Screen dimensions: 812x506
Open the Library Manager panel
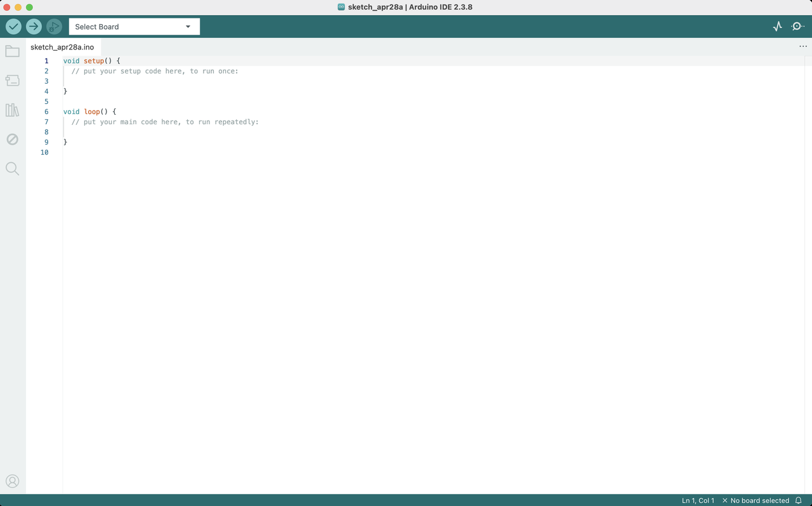12,110
